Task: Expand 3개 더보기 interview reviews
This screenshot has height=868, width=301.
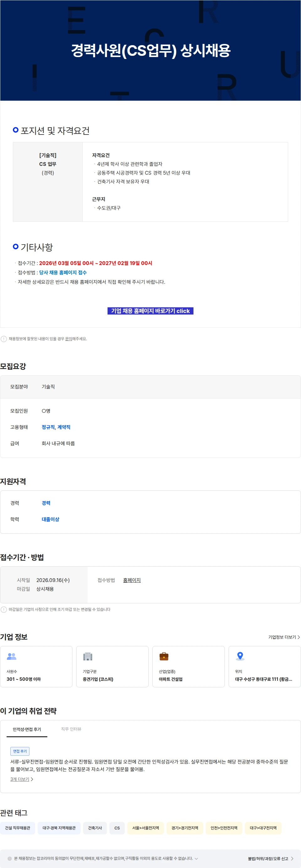Action: tap(22, 779)
